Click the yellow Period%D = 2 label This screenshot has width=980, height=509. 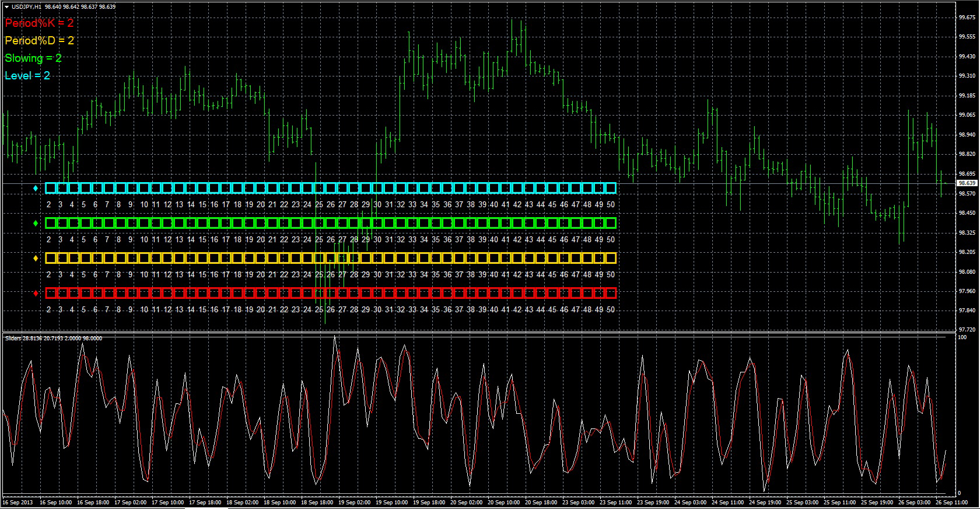[39, 41]
